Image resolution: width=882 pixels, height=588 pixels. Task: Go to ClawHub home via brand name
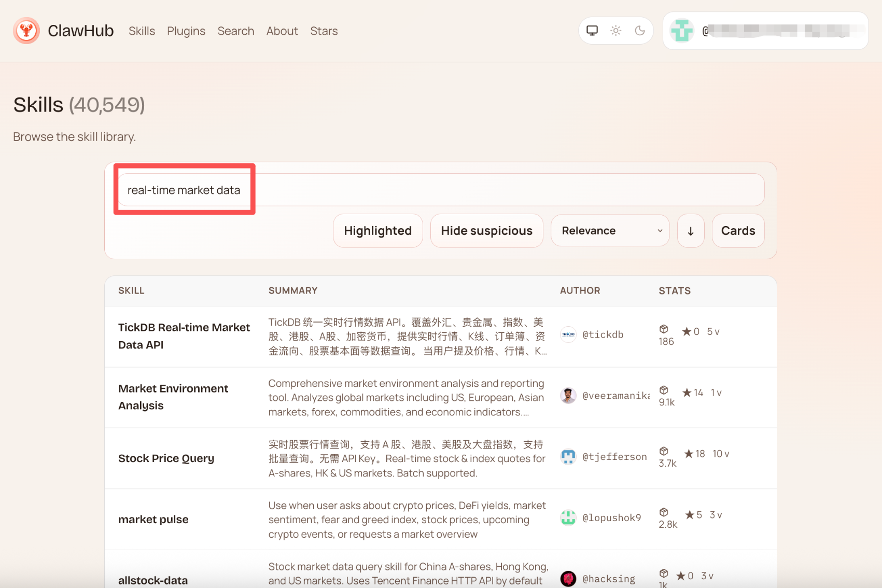click(x=81, y=31)
